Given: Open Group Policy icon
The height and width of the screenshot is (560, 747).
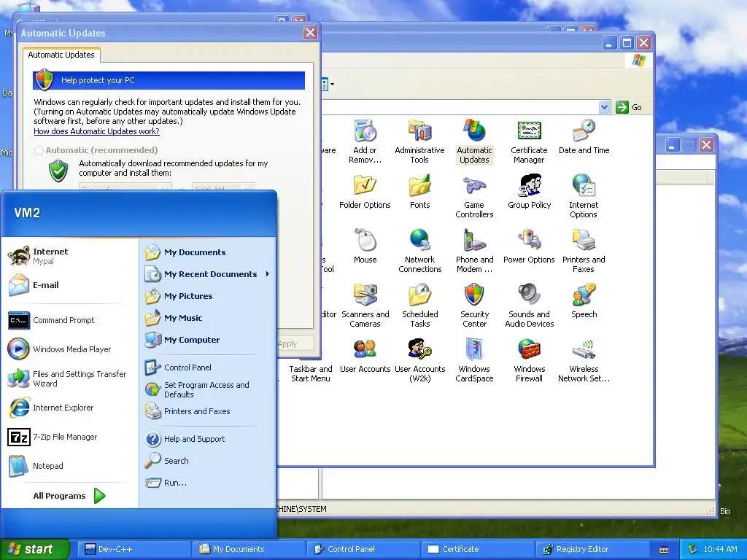Looking at the screenshot, I should (529, 192).
